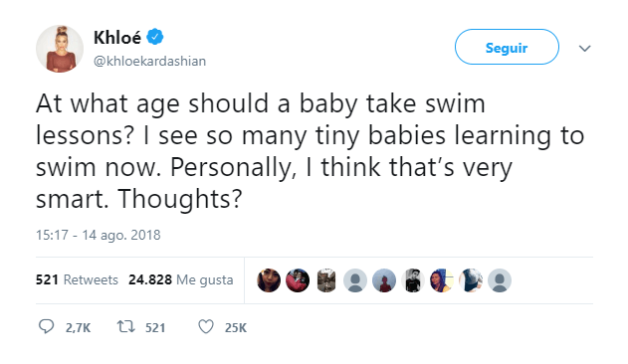View the 24.828 Me gusta list
This screenshot has height=364, width=628.
180,279
